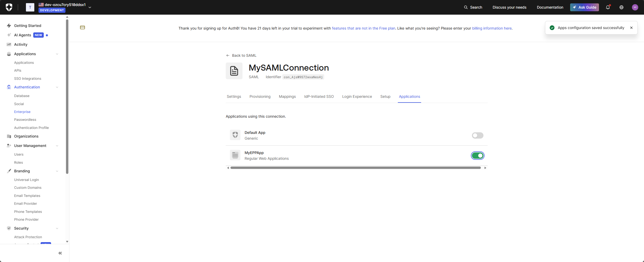Open the notifications bell
Image resolution: width=644 pixels, height=262 pixels.
click(x=608, y=7)
